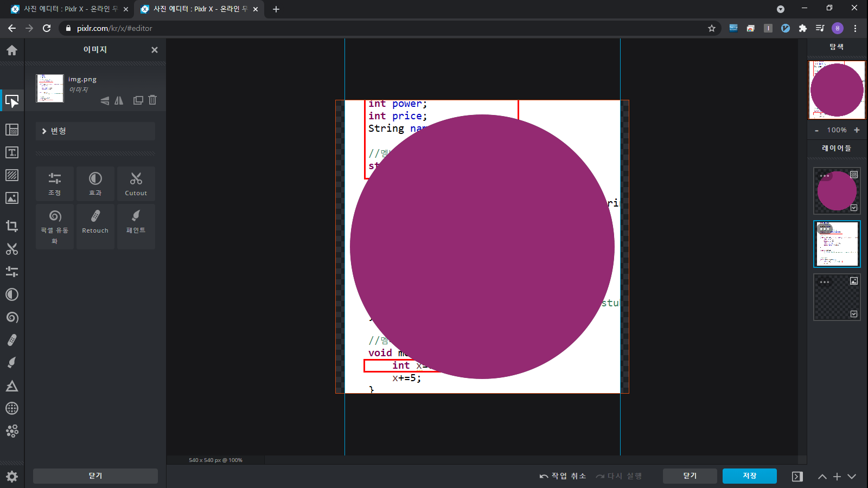Open the Add Image tool in sidebar
Viewport: 868px width, 488px height.
pyautogui.click(x=12, y=198)
